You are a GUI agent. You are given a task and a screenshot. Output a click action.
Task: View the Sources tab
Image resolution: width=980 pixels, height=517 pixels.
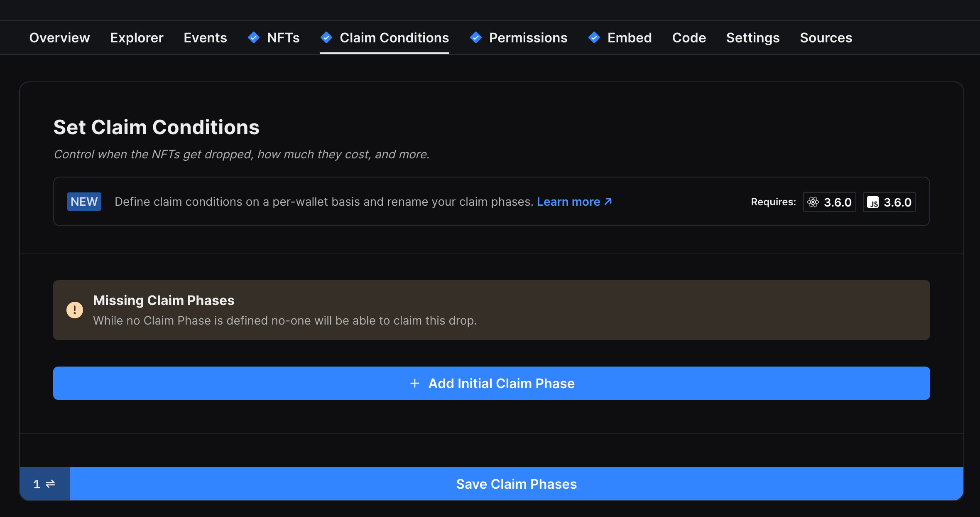[826, 38]
